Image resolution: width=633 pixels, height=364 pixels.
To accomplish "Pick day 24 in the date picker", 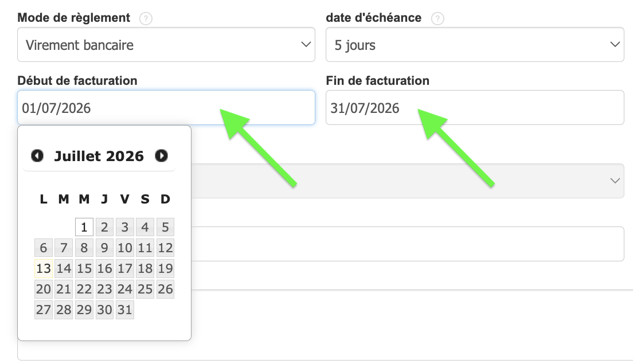I will pyautogui.click(x=125, y=289).
